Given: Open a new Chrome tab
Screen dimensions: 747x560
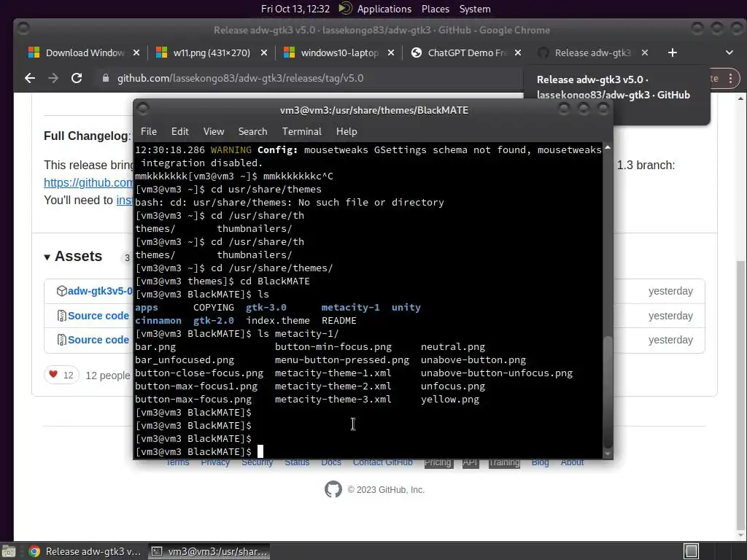Looking at the screenshot, I should [672, 52].
